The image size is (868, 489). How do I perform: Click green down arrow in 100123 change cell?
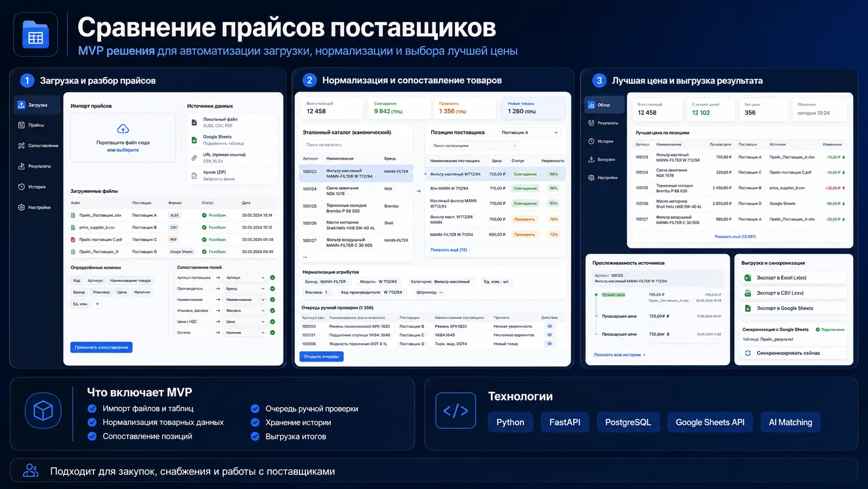[x=844, y=157]
